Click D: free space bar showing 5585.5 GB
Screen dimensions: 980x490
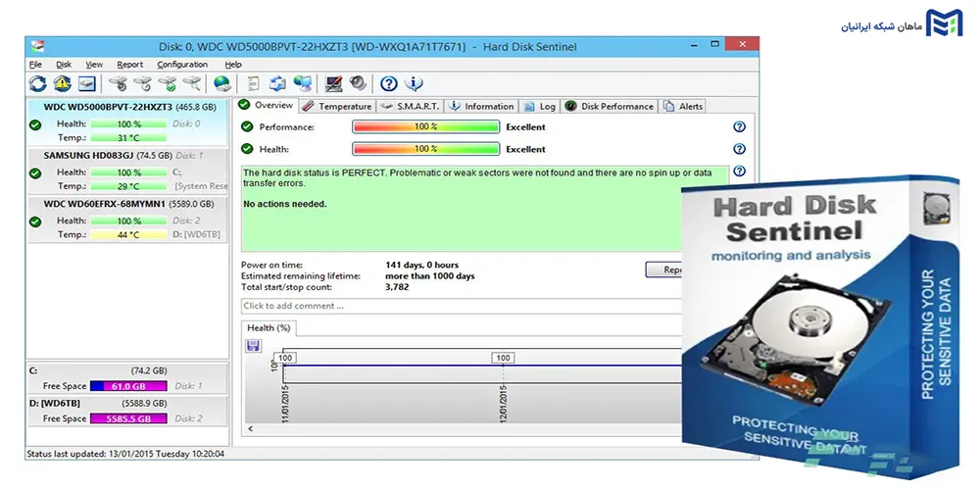coord(128,418)
